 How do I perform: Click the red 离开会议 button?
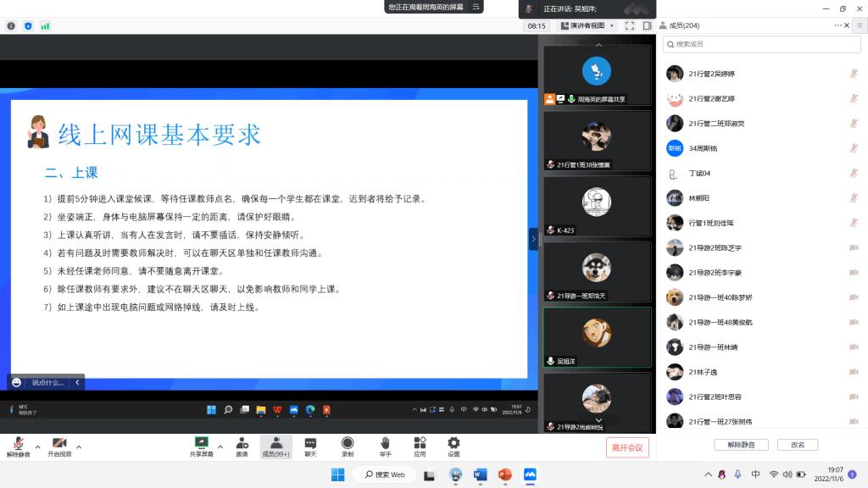pos(628,447)
